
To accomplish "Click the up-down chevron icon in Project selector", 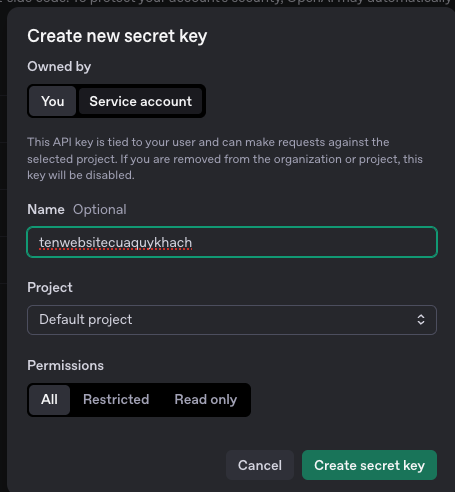I will [421, 320].
